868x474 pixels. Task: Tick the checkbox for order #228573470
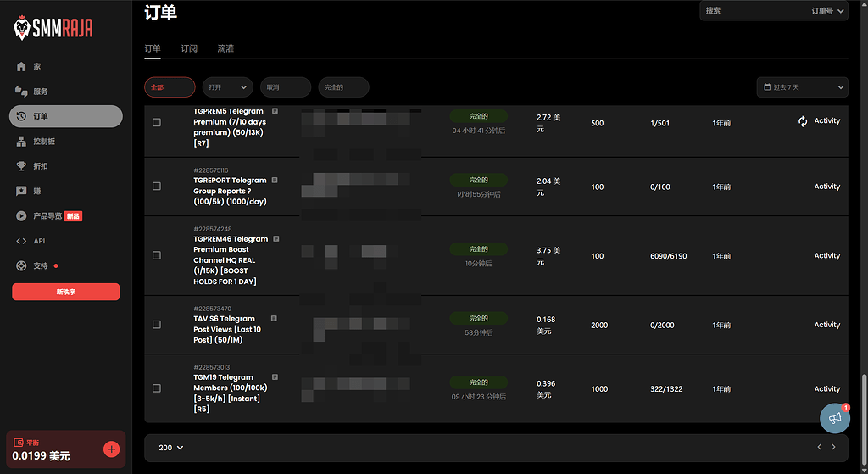tap(157, 325)
